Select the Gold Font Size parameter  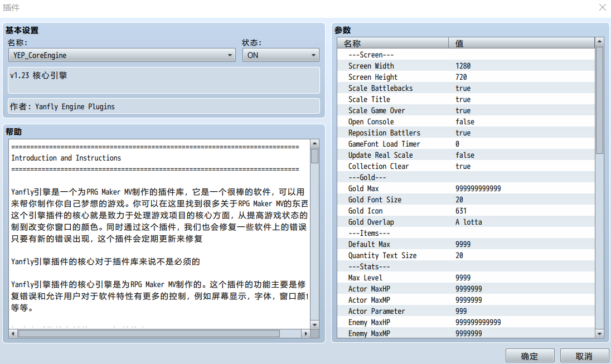[466, 200]
